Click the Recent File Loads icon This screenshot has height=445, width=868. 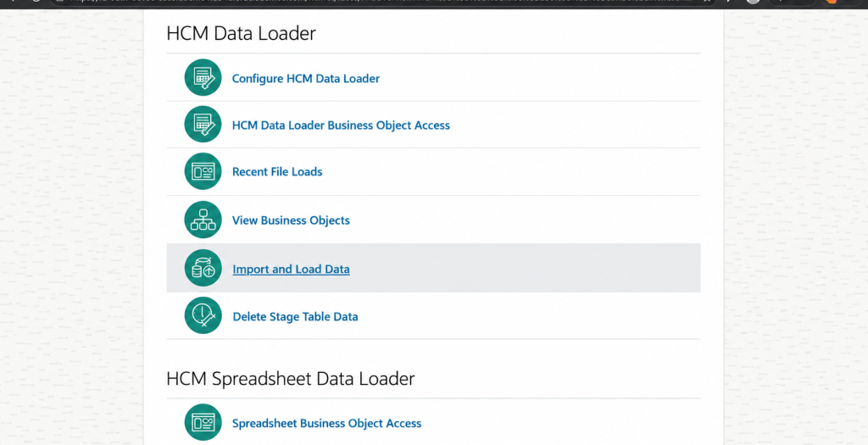203,171
